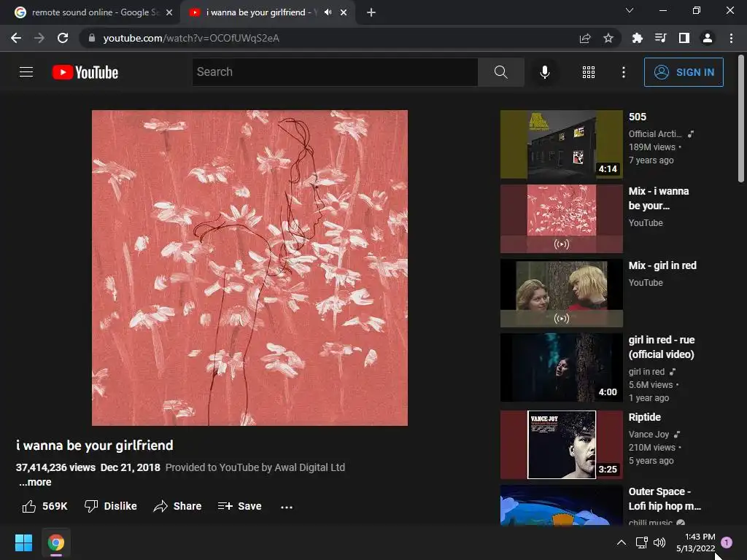Open 'Outer Space - Lofi hip hop' video title

point(665,499)
